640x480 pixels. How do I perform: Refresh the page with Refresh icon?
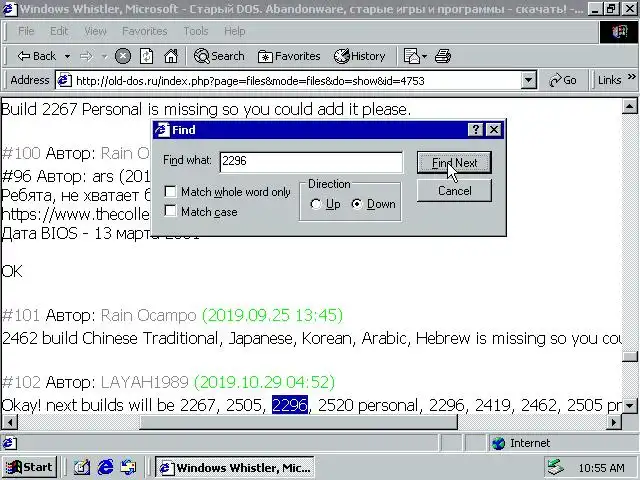point(147,56)
